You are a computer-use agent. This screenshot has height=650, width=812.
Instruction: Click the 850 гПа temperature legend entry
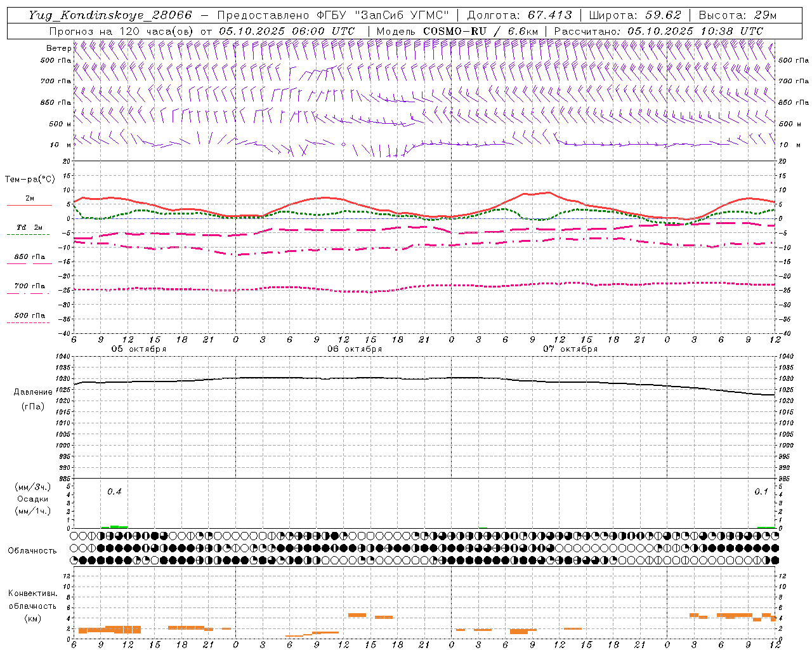(x=29, y=258)
